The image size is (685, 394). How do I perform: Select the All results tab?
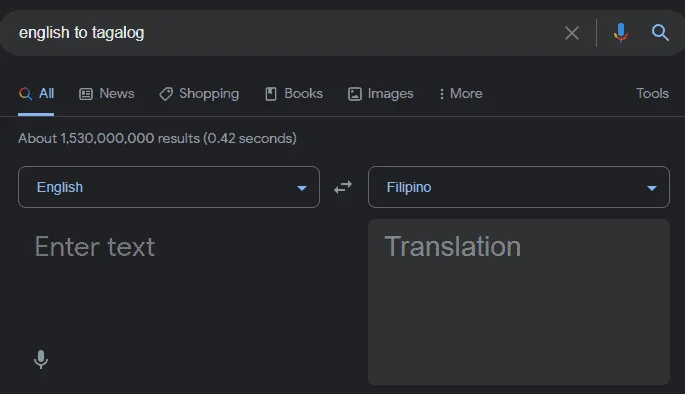(x=36, y=93)
